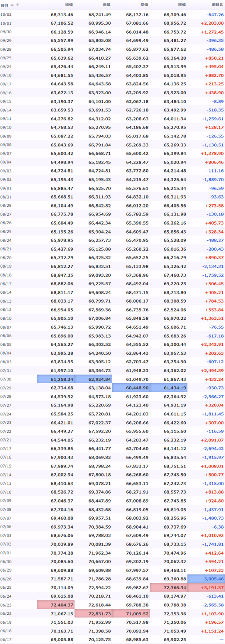Select the 06/17 date row
This screenshot has width=225, height=644.
tap(112, 640)
